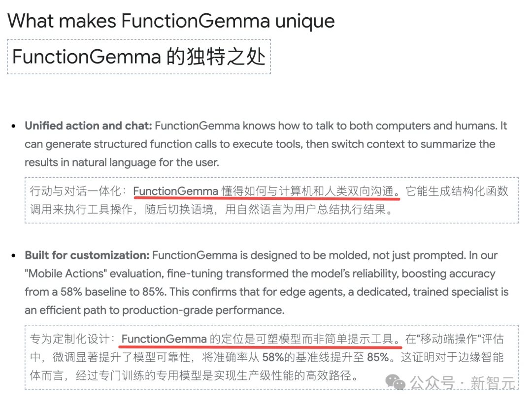Click the "What makes FunctionGemma unique" heading
The image size is (532, 404).
[171, 21]
